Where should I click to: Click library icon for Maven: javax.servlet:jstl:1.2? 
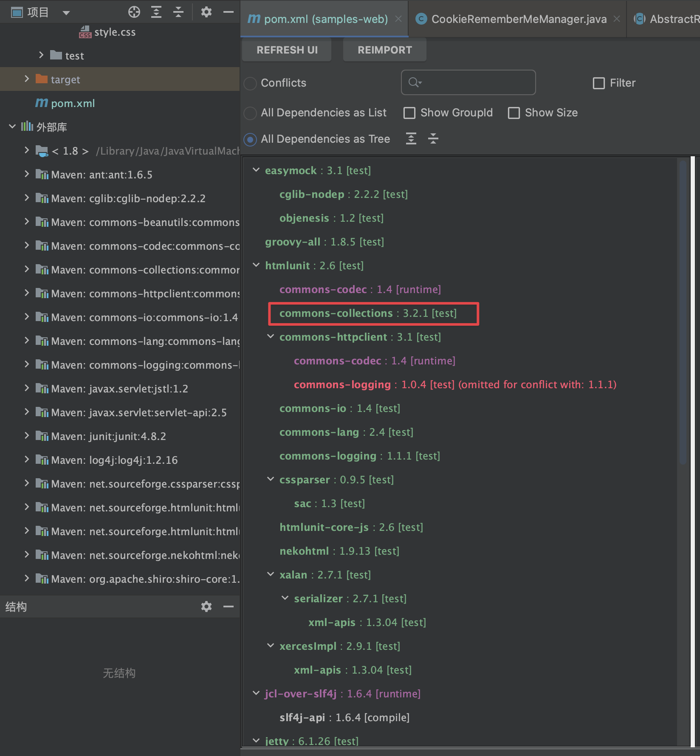point(42,389)
